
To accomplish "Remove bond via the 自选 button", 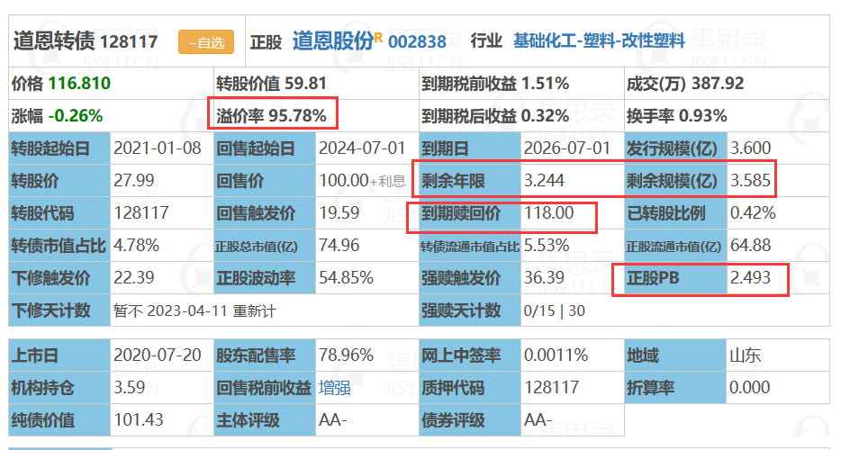I will pos(206,42).
